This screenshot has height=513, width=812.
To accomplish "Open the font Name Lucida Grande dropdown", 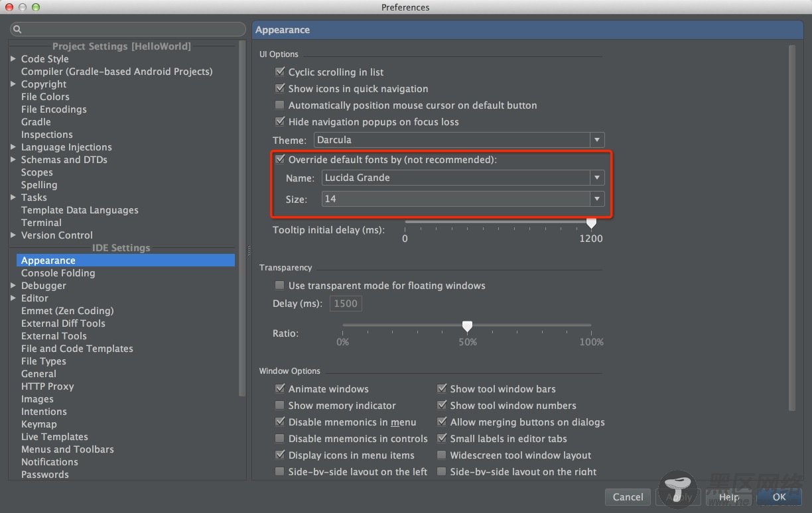I will pos(463,178).
